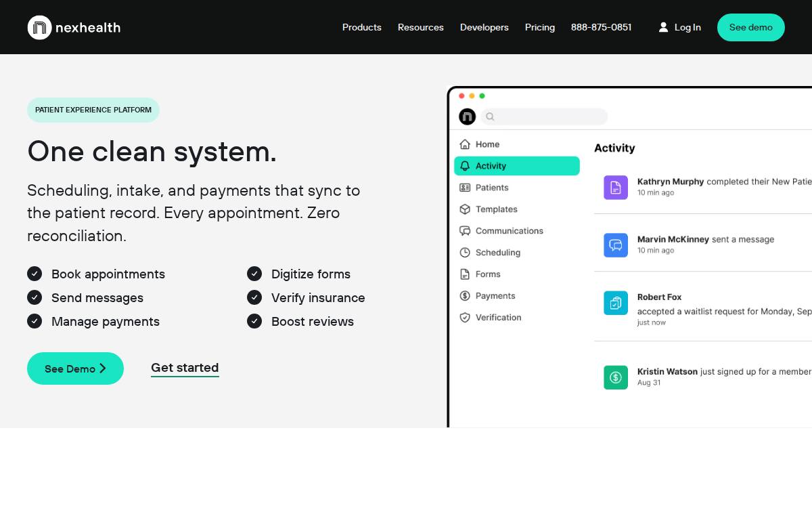The height and width of the screenshot is (508, 812).
Task: Click the checkmark beside Boost reviews
Action: tap(254, 321)
